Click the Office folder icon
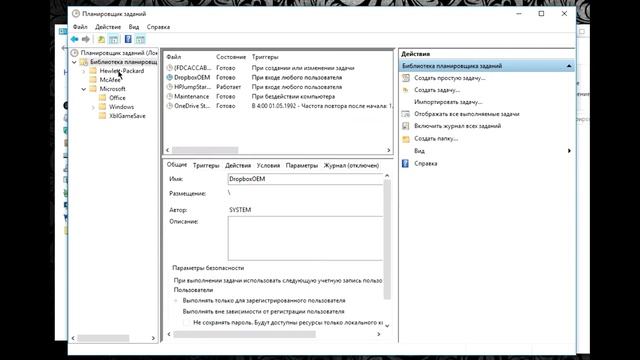This screenshot has height=360, width=640. (102, 98)
